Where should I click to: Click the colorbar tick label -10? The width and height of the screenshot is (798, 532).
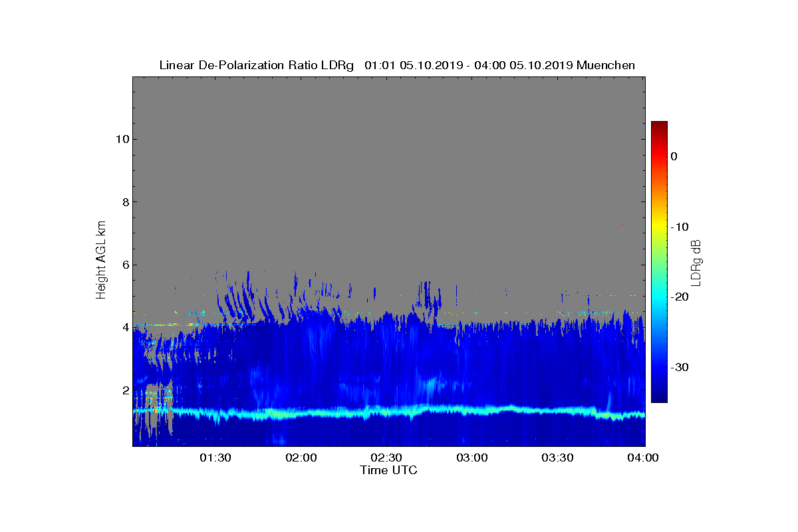click(x=679, y=227)
